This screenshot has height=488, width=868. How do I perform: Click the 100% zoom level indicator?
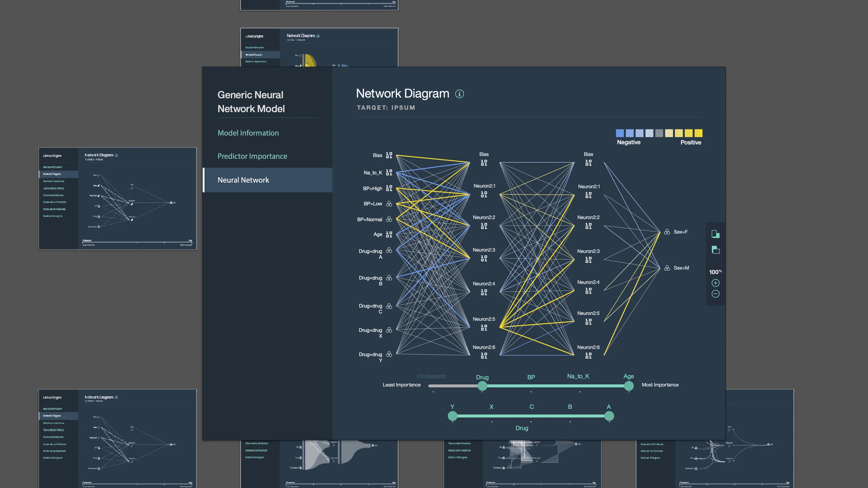[x=715, y=272]
